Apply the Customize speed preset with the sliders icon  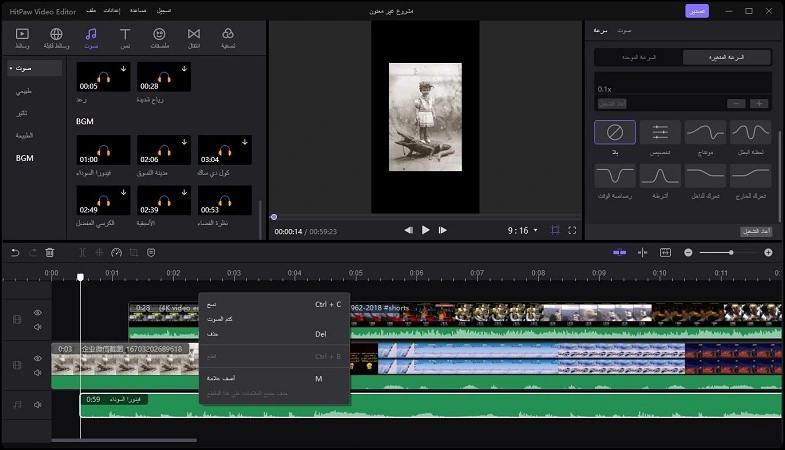click(660, 132)
